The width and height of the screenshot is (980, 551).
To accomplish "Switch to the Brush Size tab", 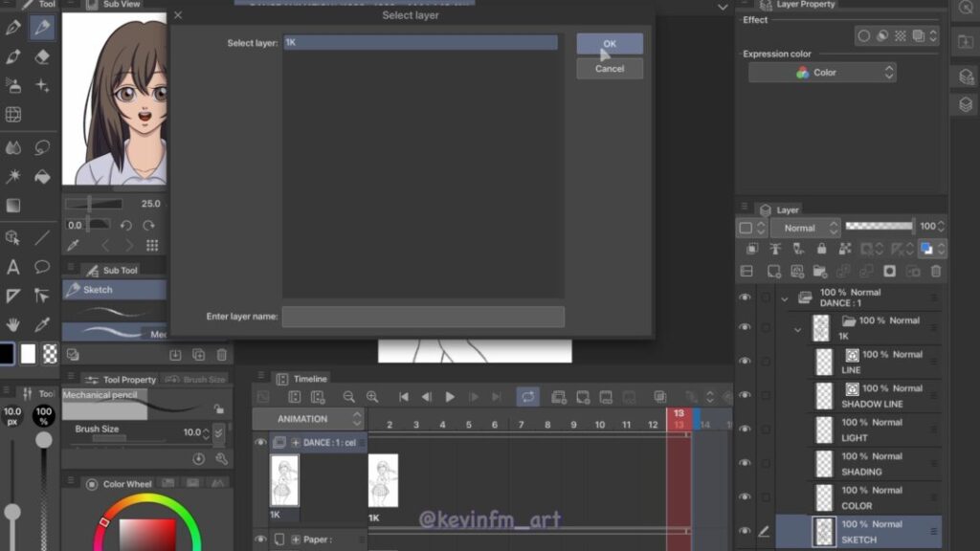I will (x=196, y=379).
